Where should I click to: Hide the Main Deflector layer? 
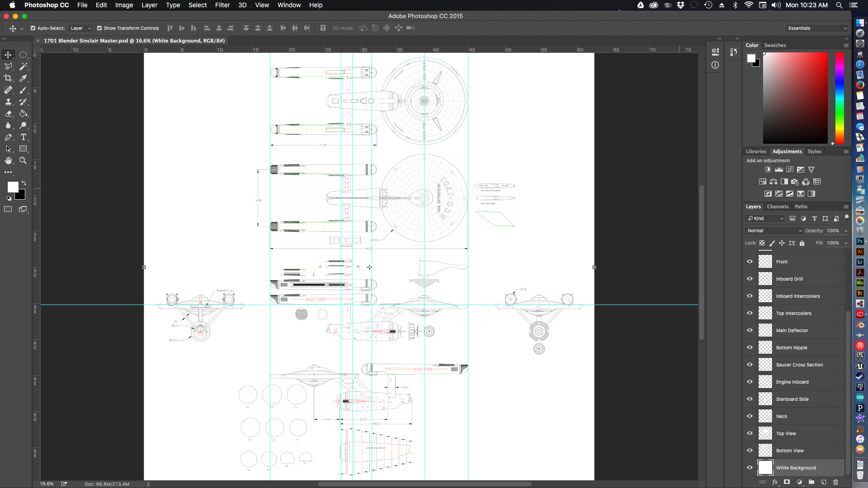coord(750,330)
